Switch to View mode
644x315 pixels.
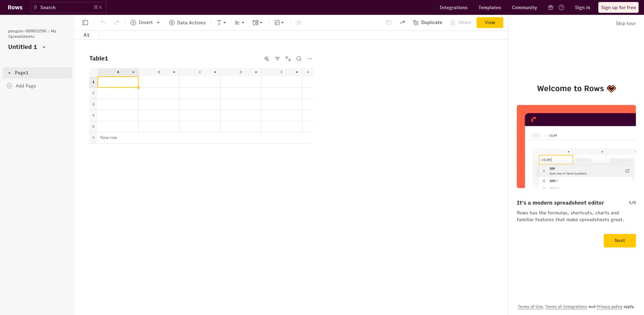click(490, 22)
